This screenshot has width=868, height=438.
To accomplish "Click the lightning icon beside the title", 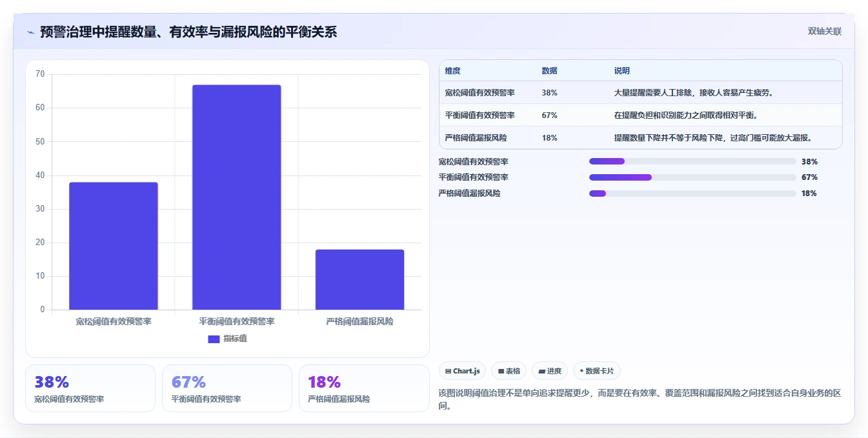I will click(x=31, y=32).
